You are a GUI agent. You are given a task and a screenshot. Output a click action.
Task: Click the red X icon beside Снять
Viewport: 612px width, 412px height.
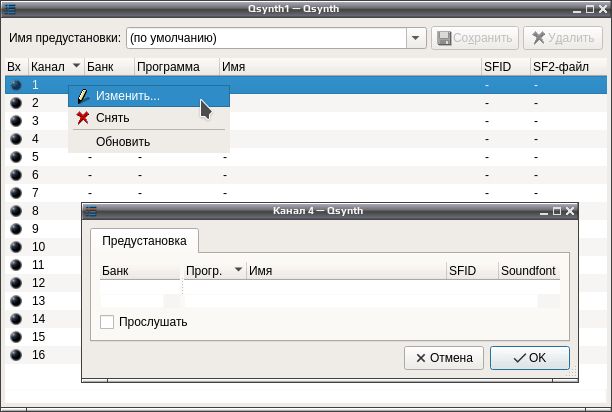click(x=83, y=118)
